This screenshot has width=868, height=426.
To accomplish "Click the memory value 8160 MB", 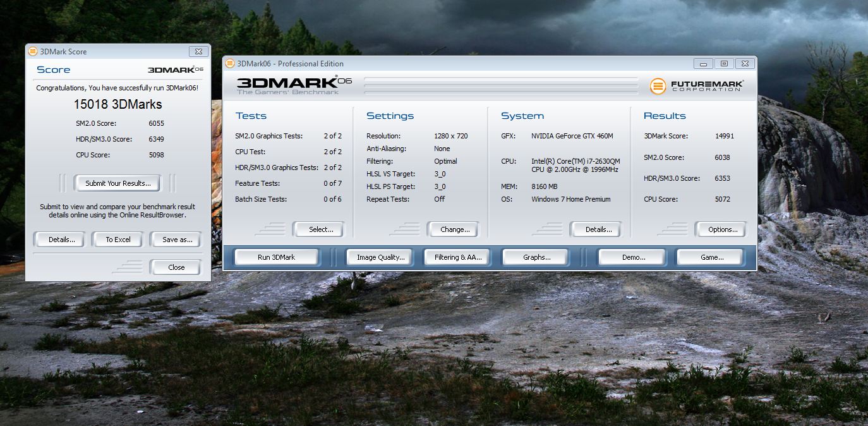I will click(x=544, y=186).
